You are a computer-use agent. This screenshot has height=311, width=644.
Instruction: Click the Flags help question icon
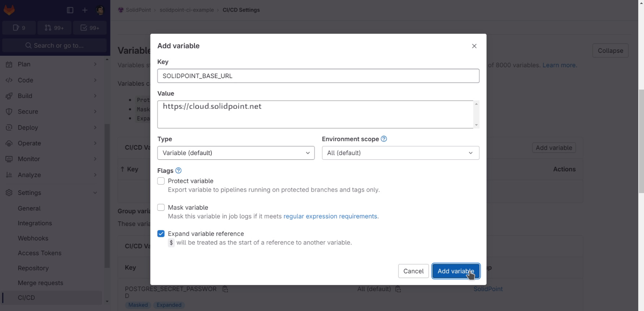(x=178, y=170)
